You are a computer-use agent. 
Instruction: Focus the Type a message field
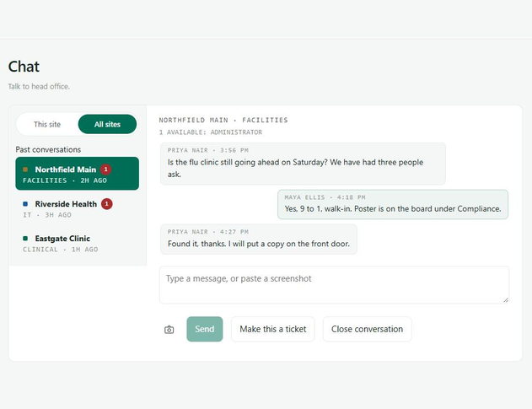click(334, 285)
